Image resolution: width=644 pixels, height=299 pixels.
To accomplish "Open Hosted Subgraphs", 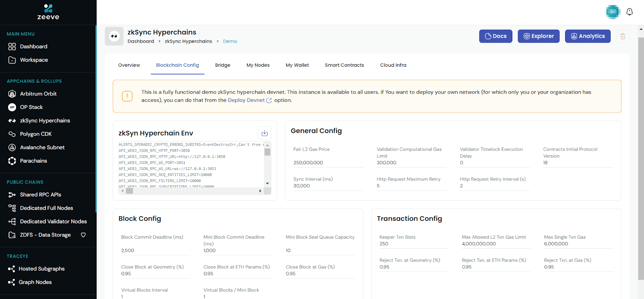I will click(41, 269).
